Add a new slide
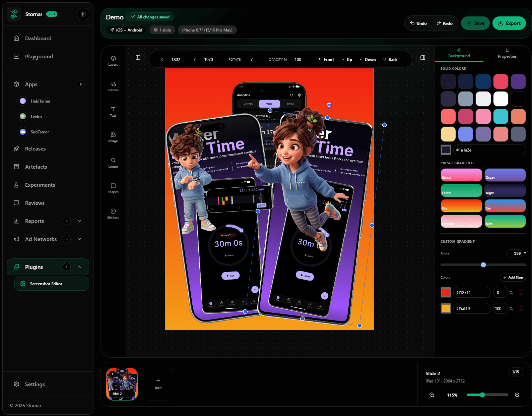 (x=158, y=384)
